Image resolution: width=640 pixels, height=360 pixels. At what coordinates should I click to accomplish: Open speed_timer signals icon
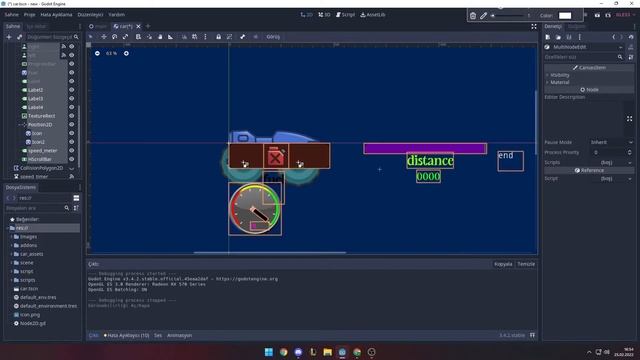pyautogui.click(x=71, y=177)
